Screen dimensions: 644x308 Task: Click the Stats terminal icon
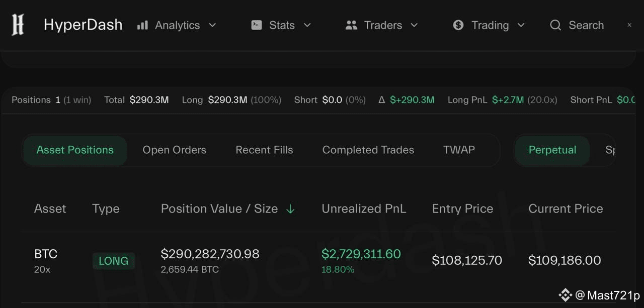pyautogui.click(x=257, y=25)
